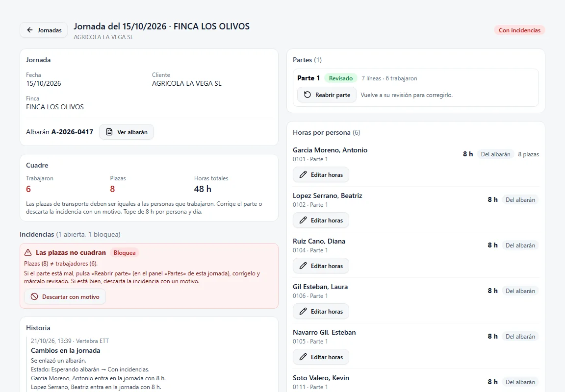Click the Plazas count 8 in Cuadre
Viewport: 565px width, 392px height.
[112, 189]
